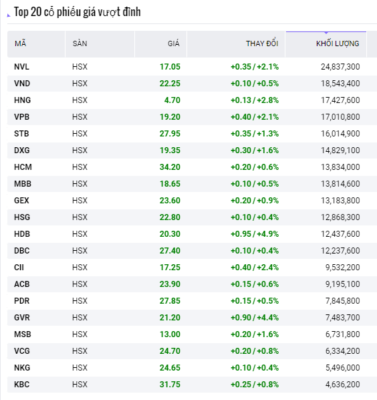Select VND volume 18,543,400
377x400 pixels.
[x=340, y=84]
